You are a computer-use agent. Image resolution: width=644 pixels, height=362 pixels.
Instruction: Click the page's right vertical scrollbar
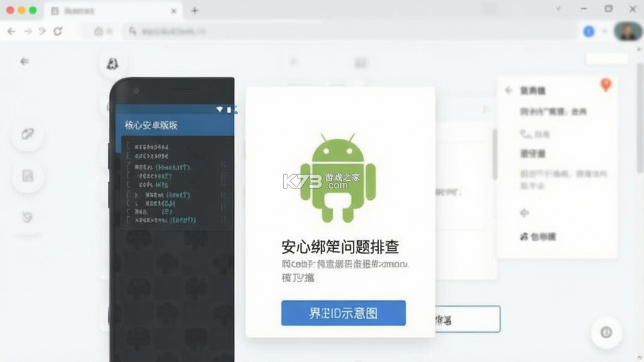(640, 118)
